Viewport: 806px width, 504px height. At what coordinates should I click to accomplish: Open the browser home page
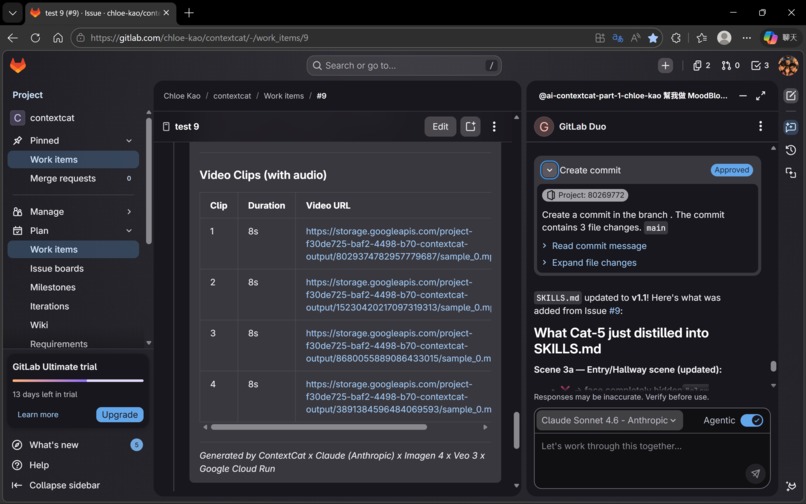tap(58, 38)
